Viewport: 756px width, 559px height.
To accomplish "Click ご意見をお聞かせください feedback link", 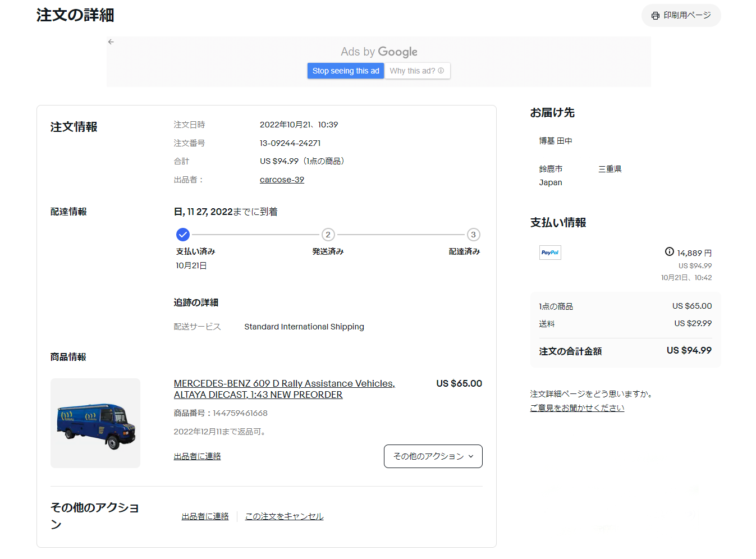I will 577,408.
